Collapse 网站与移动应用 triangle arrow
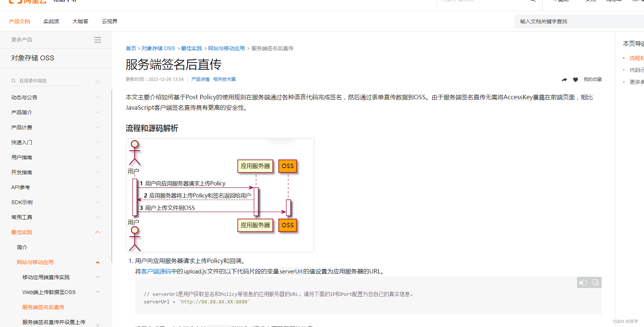The height and width of the screenshot is (327, 644). 98,262
